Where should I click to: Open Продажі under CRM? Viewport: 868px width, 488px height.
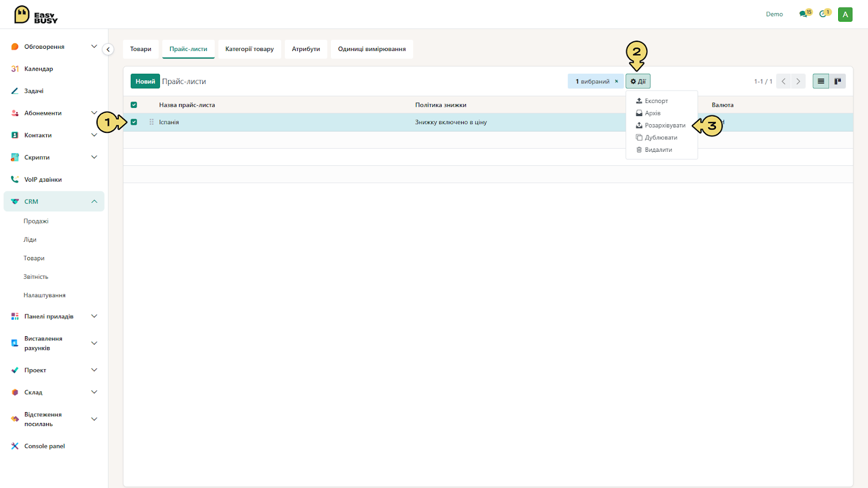pyautogui.click(x=36, y=221)
